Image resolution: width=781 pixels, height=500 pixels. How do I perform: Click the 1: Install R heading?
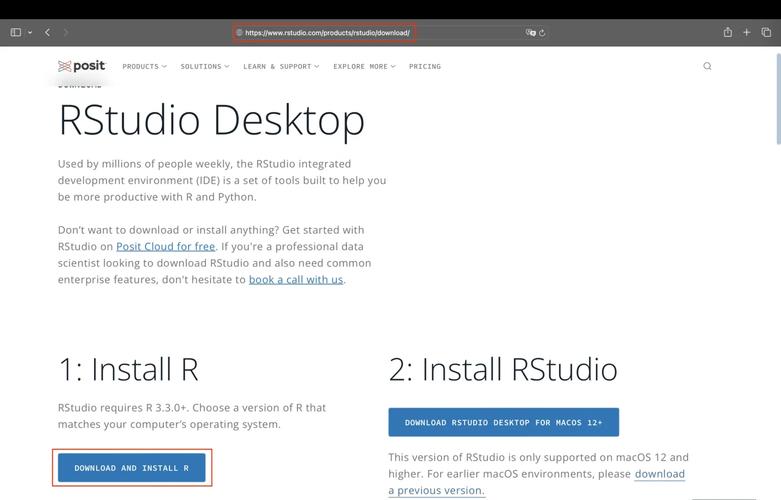[129, 369]
